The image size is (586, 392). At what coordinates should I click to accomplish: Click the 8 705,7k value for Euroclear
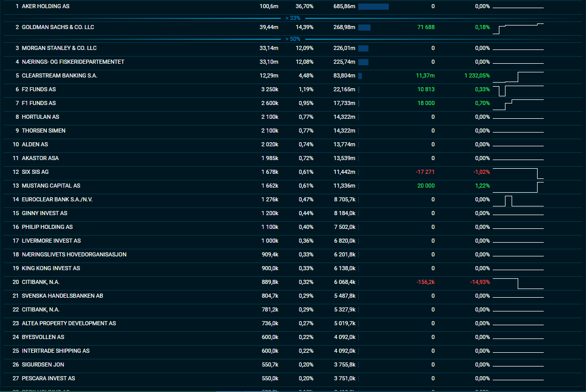pos(344,200)
